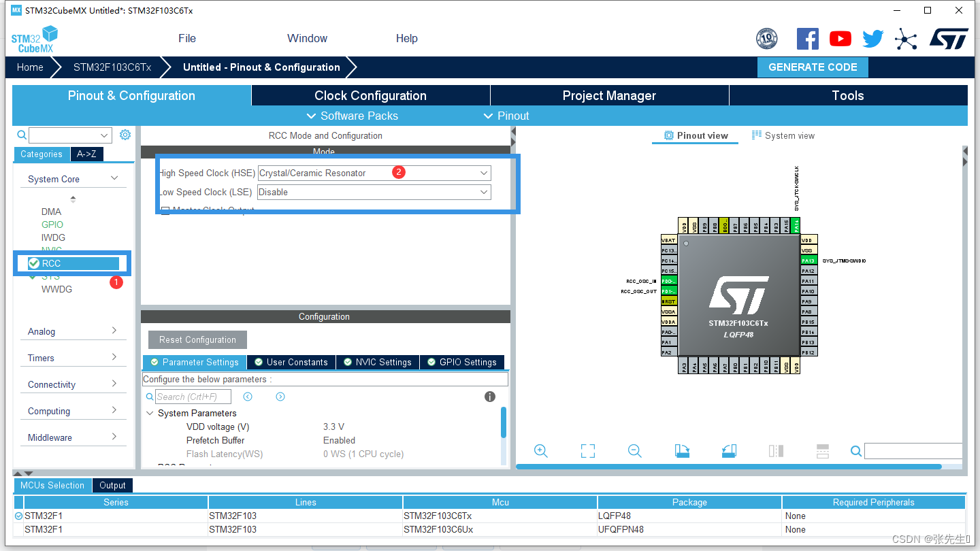The height and width of the screenshot is (551, 980).
Task: Select WWDG in System Core list
Action: [56, 289]
